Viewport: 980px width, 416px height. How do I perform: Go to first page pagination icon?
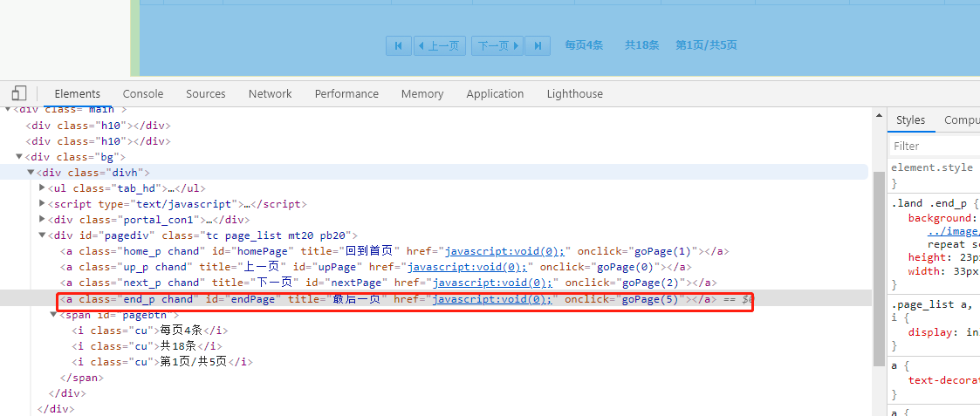[399, 45]
